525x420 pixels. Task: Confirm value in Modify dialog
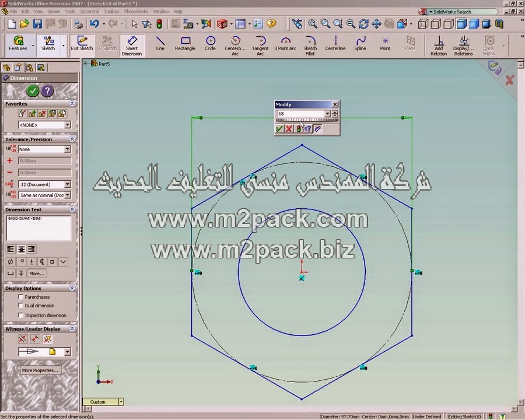(x=279, y=128)
